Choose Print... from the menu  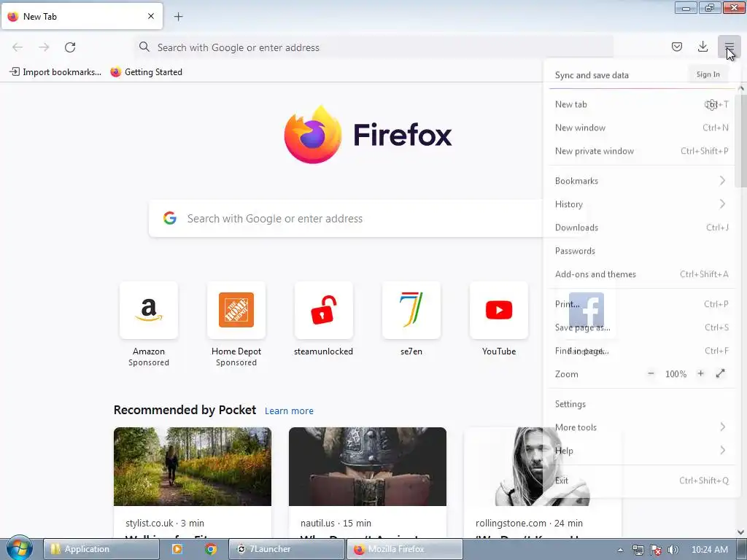(x=641, y=304)
